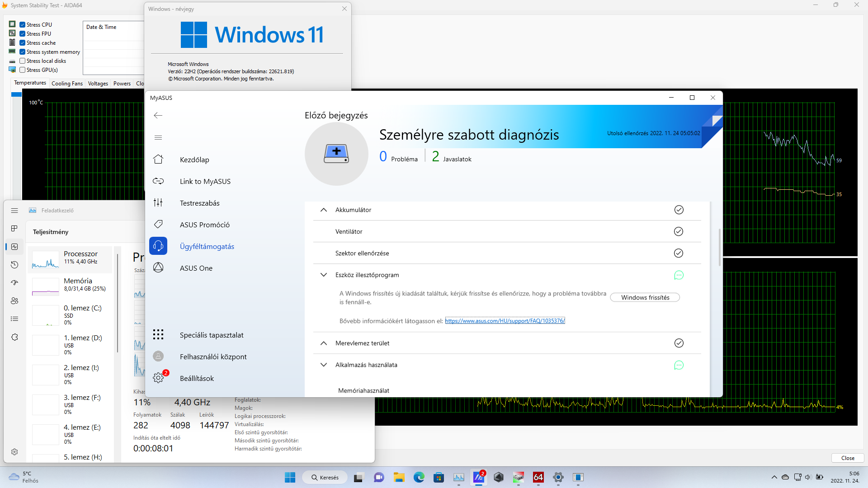868x488 pixels.
Task: Toggle the MyASUS hamburger menu
Action: [158, 138]
